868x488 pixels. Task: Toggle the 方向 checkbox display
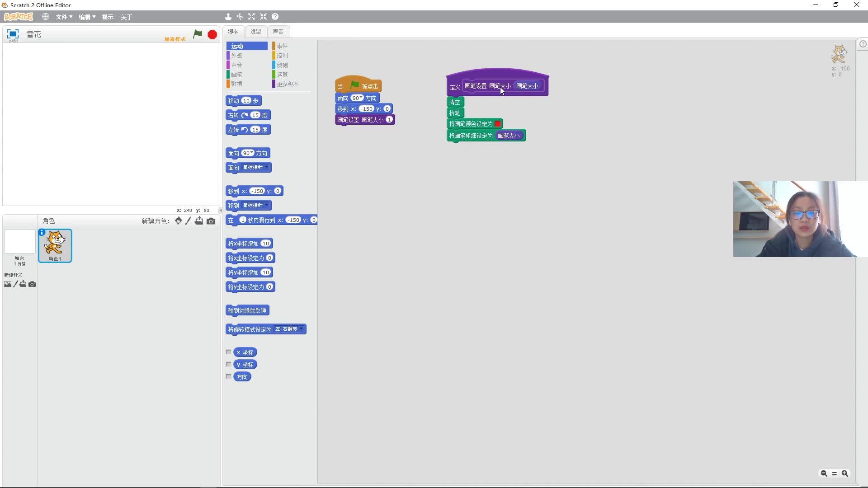point(228,376)
